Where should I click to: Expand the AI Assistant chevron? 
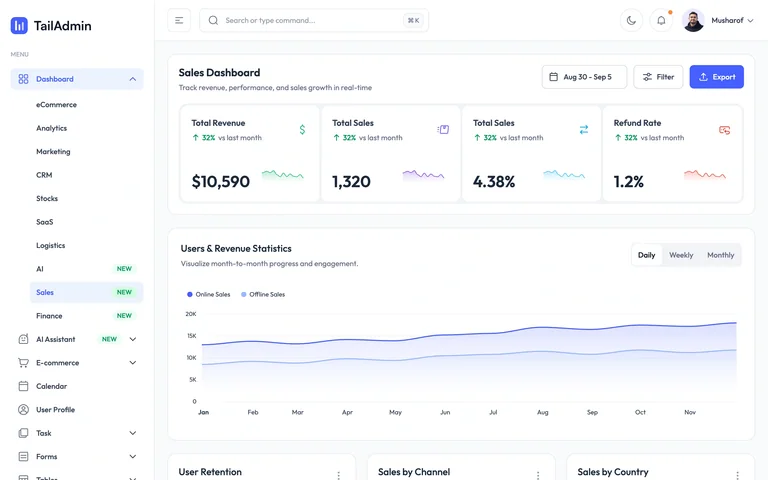point(133,339)
